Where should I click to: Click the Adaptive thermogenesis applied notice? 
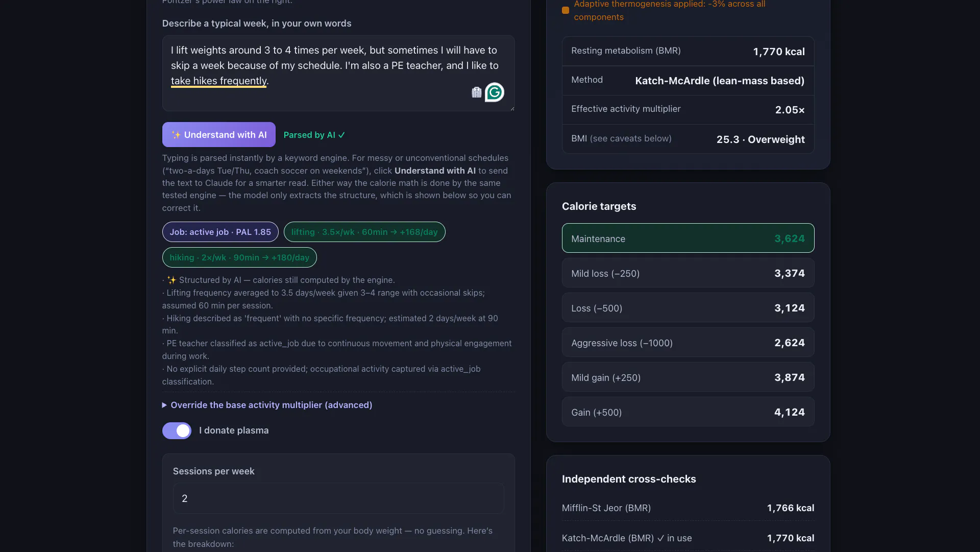669,10
